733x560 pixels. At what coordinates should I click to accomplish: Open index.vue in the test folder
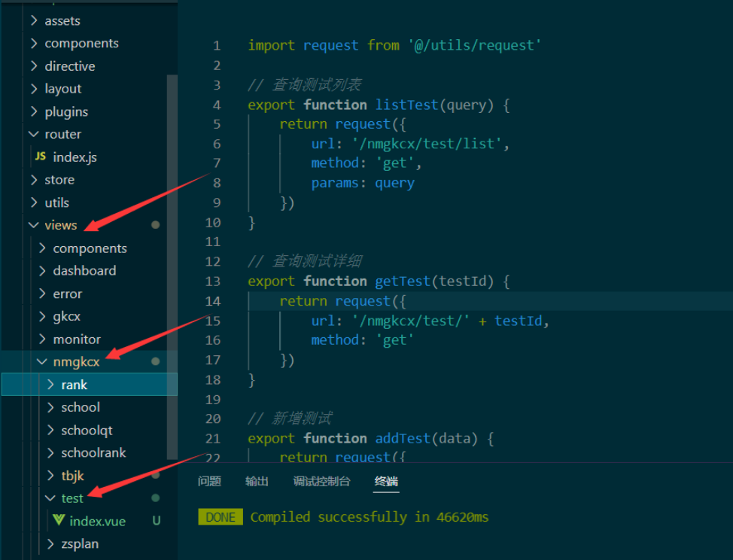pyautogui.click(x=97, y=521)
